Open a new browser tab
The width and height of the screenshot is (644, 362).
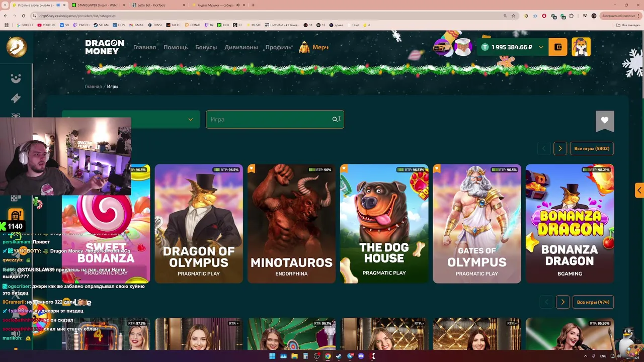253,5
